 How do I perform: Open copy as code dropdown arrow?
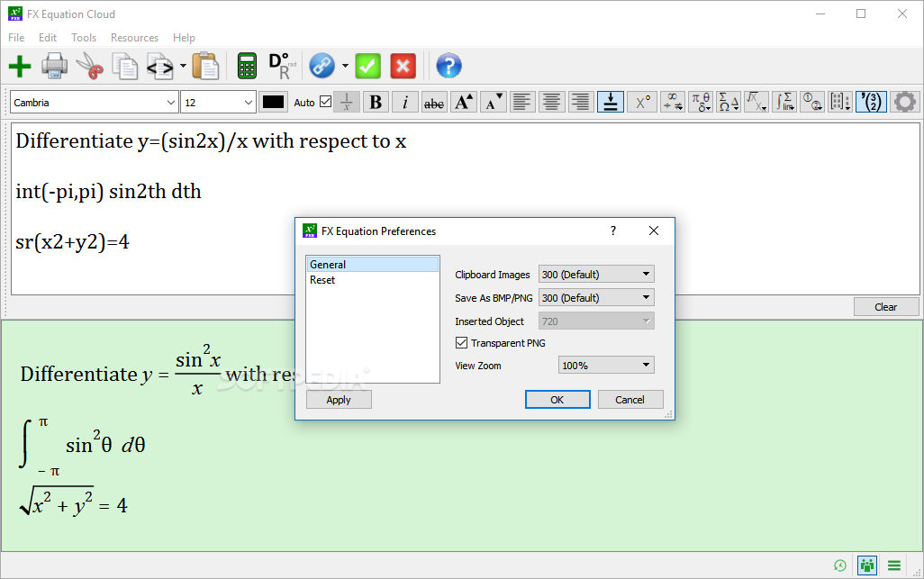click(183, 66)
